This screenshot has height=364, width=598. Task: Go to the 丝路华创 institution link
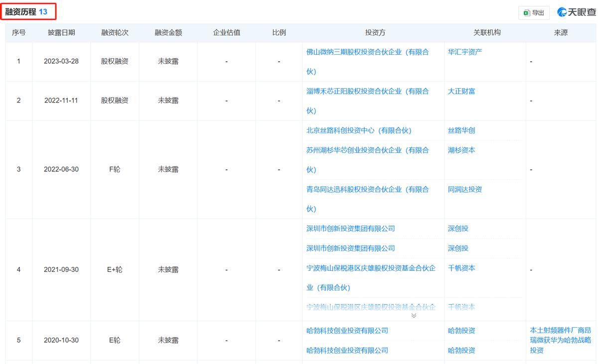pos(461,130)
